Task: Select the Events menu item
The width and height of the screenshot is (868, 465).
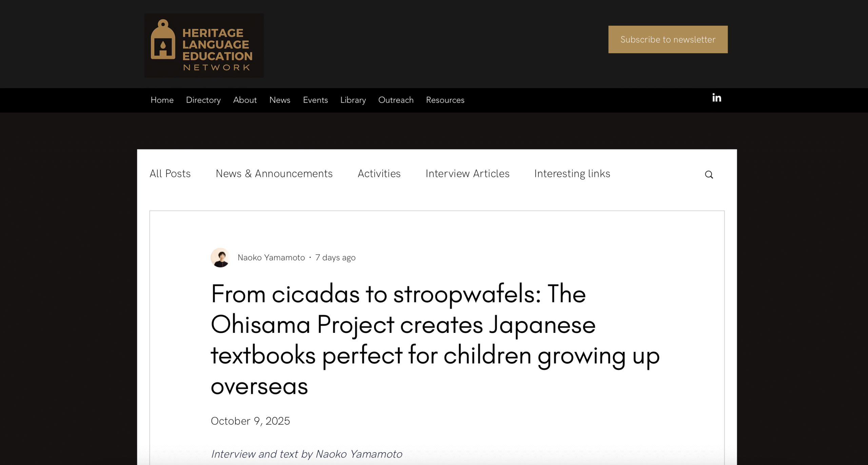Action: point(315,100)
